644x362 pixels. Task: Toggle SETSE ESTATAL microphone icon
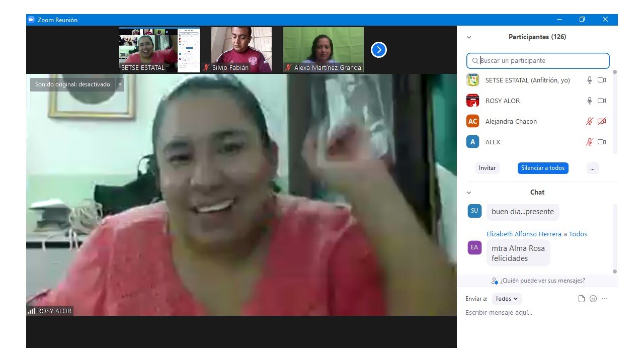(590, 80)
